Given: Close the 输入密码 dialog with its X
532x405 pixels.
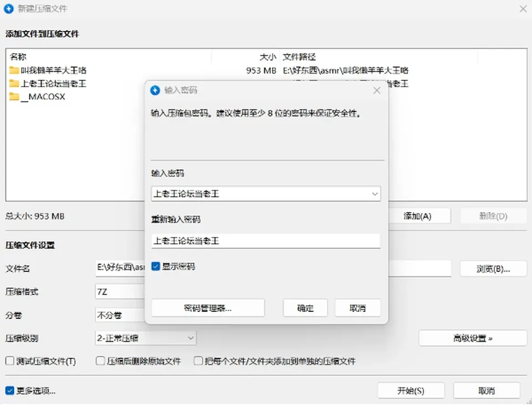Looking at the screenshot, I should point(377,90).
